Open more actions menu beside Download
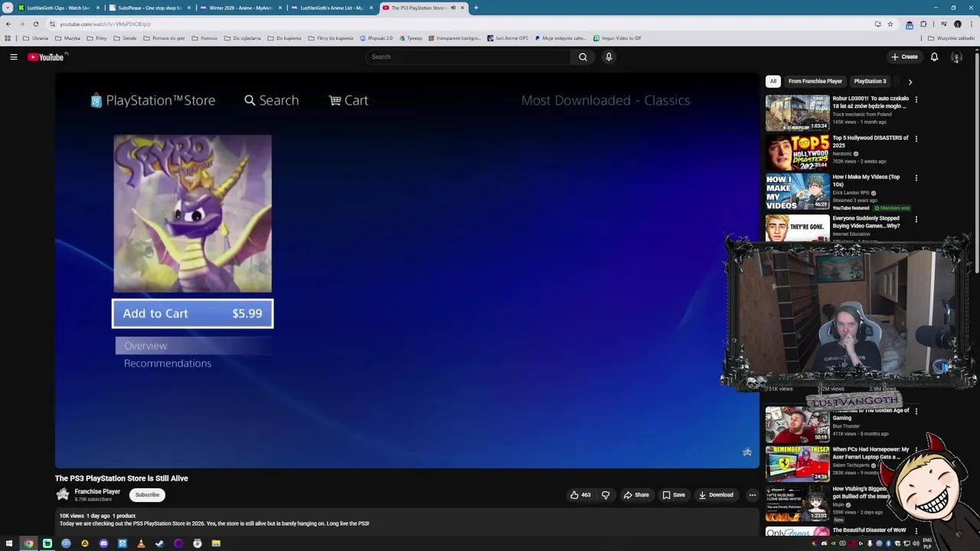 (x=752, y=495)
